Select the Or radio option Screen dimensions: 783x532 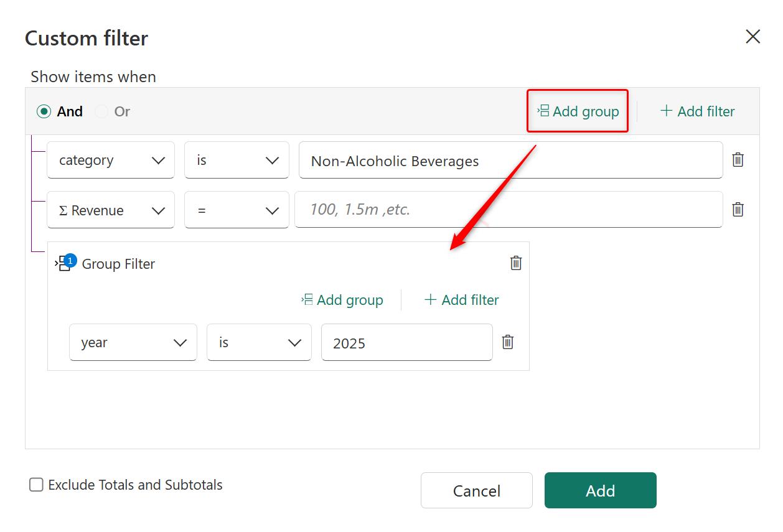(x=101, y=111)
